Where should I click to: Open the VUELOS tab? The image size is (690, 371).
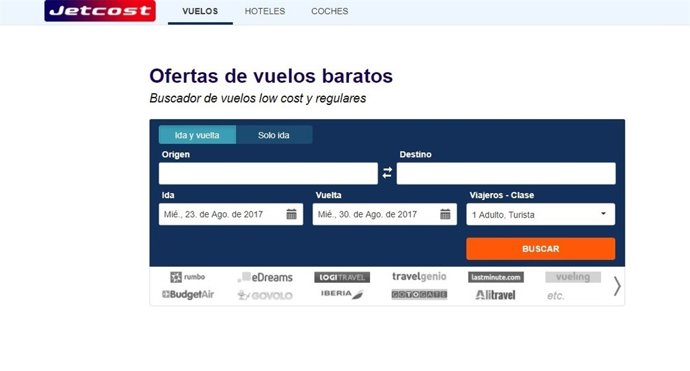tap(200, 11)
